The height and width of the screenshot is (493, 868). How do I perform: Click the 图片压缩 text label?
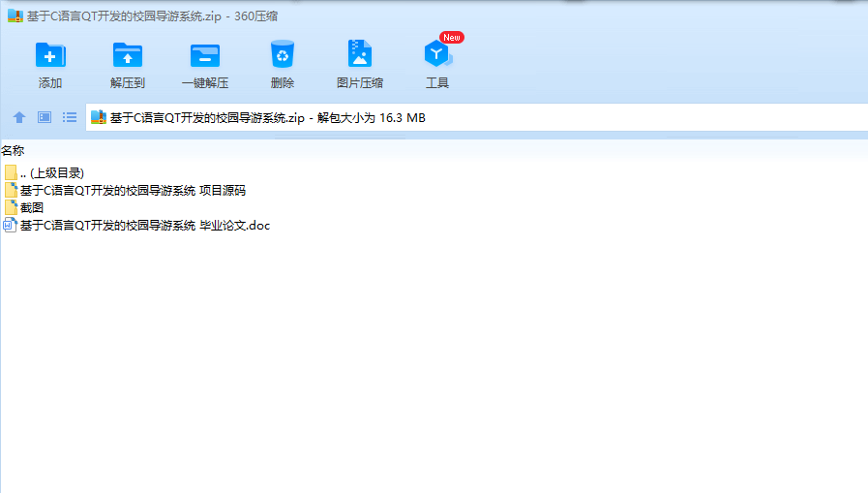pyautogui.click(x=360, y=83)
